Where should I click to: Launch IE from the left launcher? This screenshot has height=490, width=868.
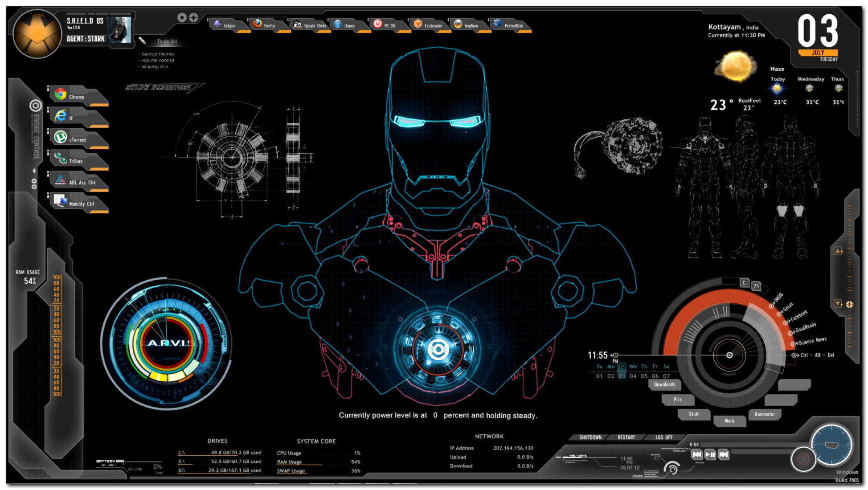pyautogui.click(x=78, y=117)
